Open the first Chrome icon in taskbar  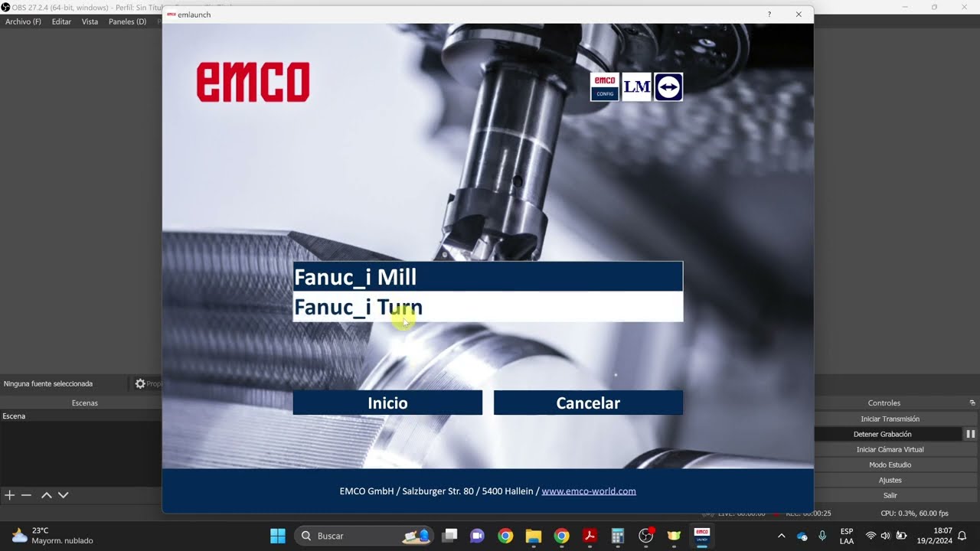[x=505, y=536]
